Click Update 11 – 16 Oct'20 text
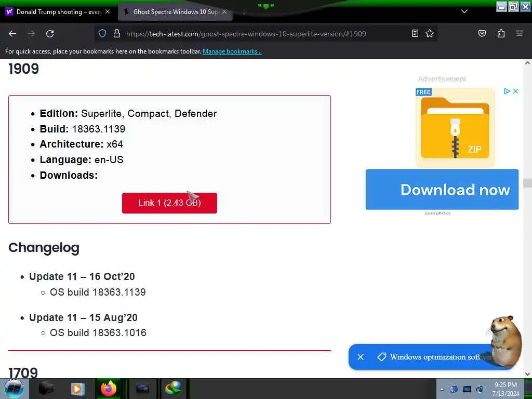532x399 pixels. [82, 276]
